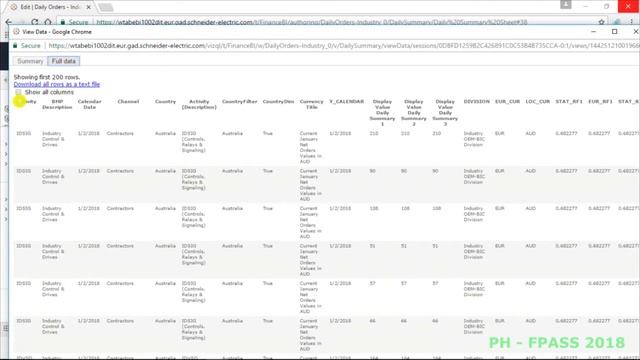Click the CountryDim column header
The height and width of the screenshot is (360, 640).
click(x=278, y=102)
